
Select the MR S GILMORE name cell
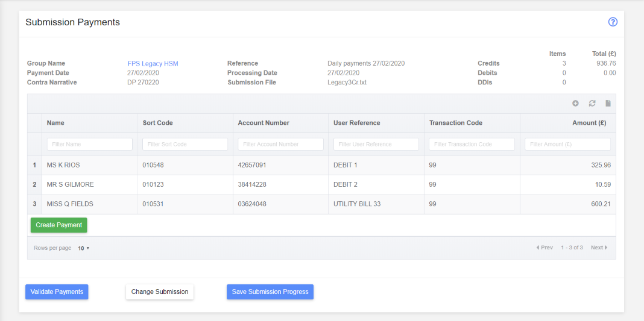(89, 184)
